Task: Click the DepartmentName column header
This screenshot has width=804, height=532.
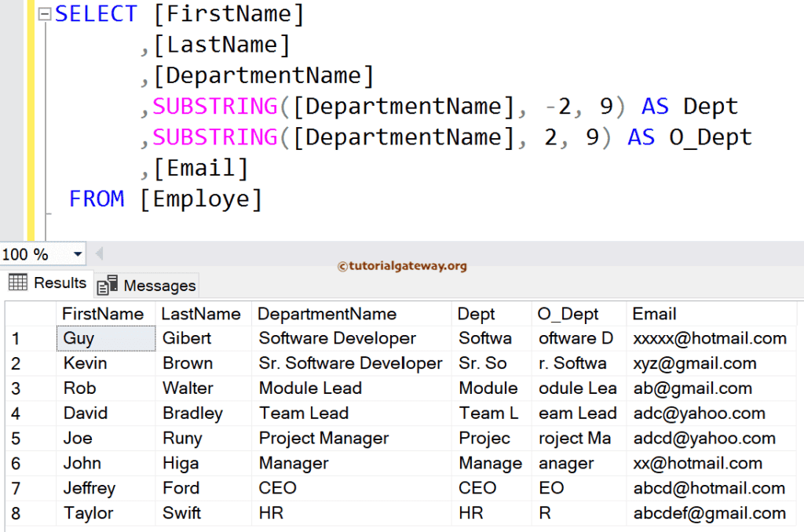Action: (x=327, y=313)
